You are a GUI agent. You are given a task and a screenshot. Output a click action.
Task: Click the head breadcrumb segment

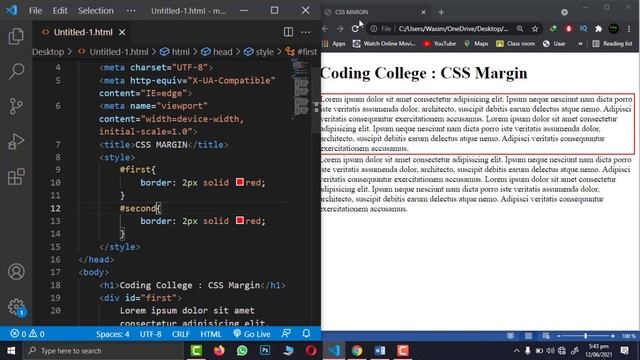point(222,52)
